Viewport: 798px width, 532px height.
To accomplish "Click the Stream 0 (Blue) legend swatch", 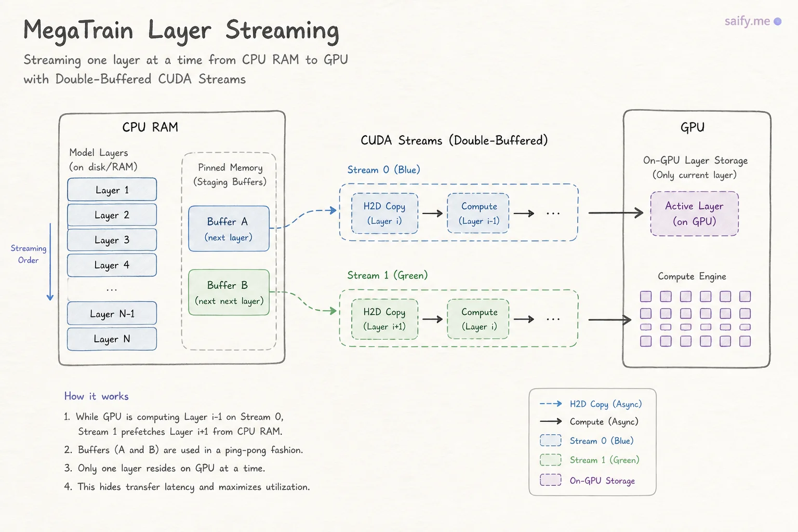I will pyautogui.click(x=551, y=441).
